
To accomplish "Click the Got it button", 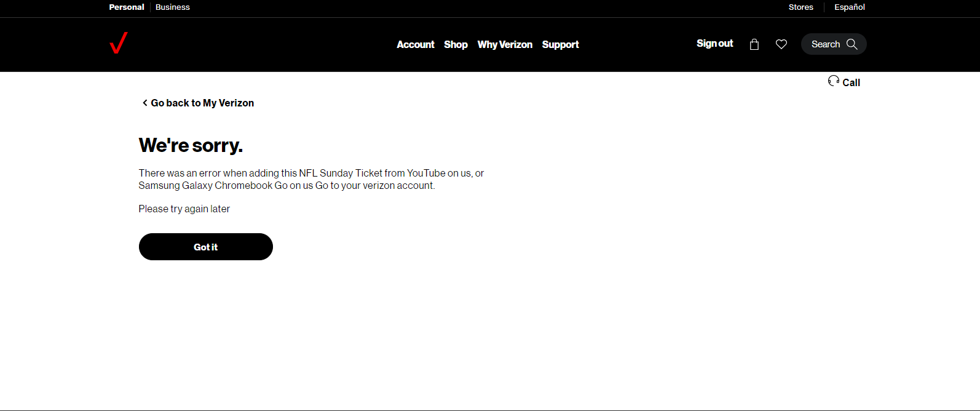I will (206, 247).
